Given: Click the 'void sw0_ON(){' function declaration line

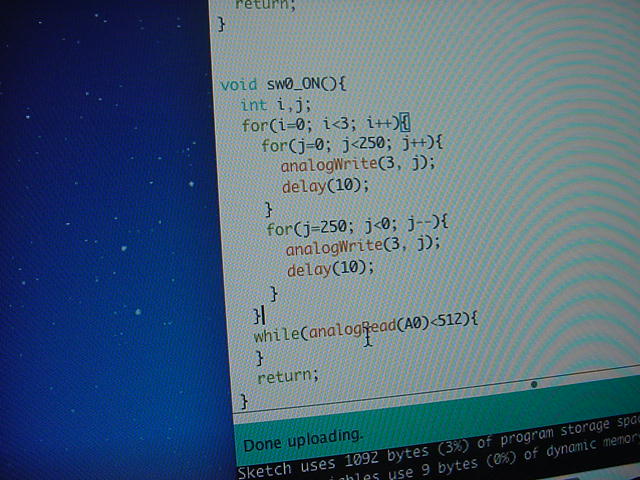Looking at the screenshot, I should (x=283, y=84).
